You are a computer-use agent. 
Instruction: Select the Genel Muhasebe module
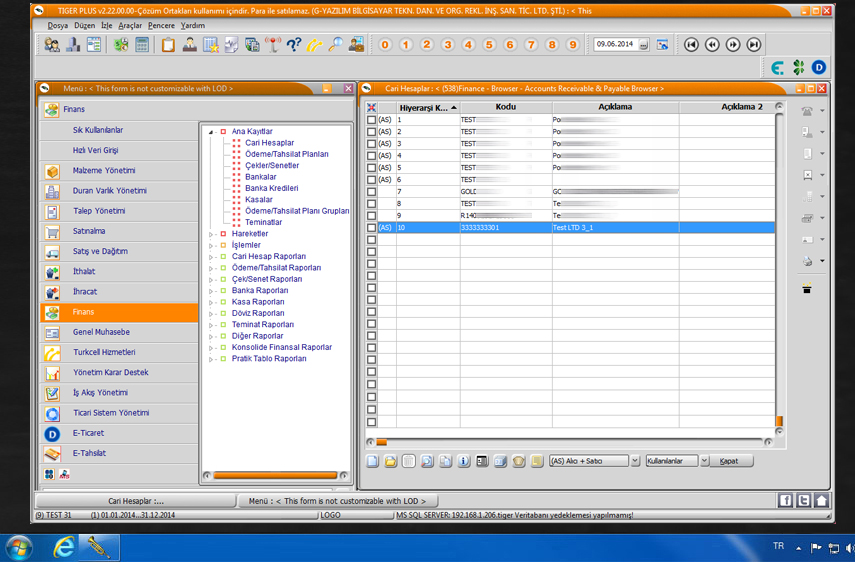pyautogui.click(x=119, y=332)
